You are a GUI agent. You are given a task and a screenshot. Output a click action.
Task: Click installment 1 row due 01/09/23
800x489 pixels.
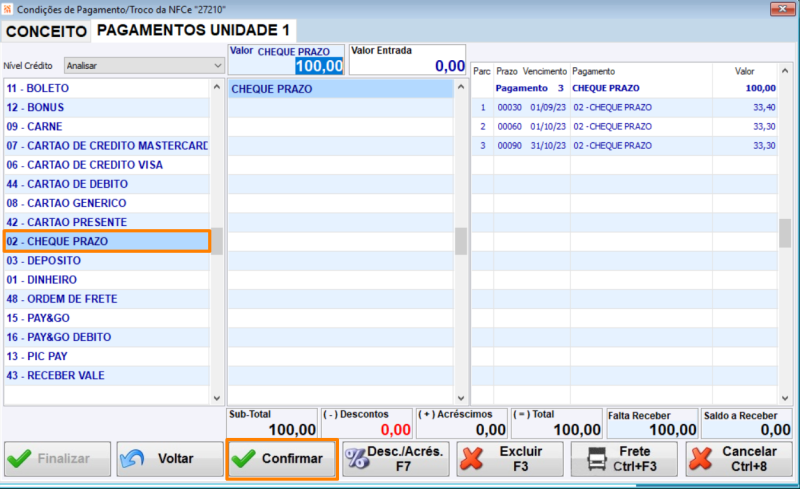pos(624,107)
